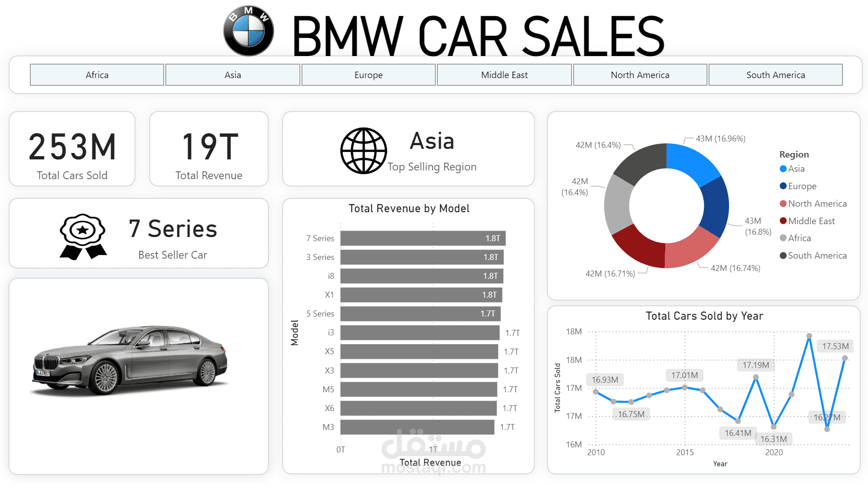This screenshot has height=486, width=868.
Task: Select the X1 revenue bar
Action: coord(421,294)
